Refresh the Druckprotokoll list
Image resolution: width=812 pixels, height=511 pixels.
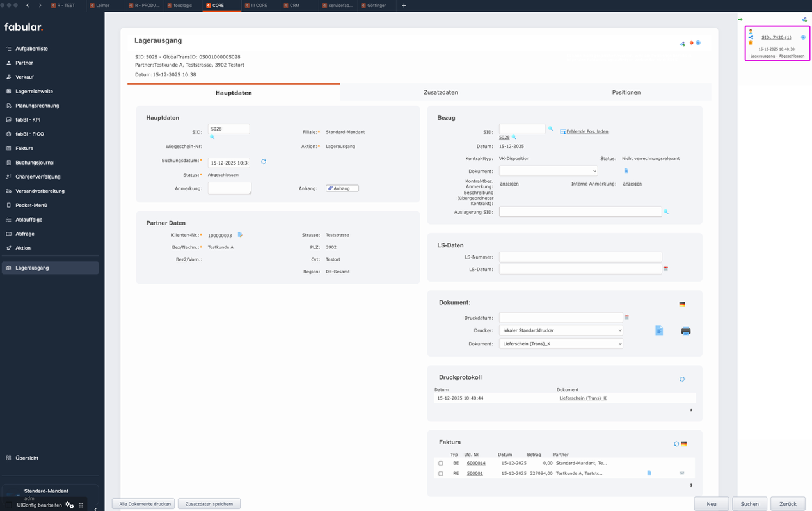coord(682,379)
